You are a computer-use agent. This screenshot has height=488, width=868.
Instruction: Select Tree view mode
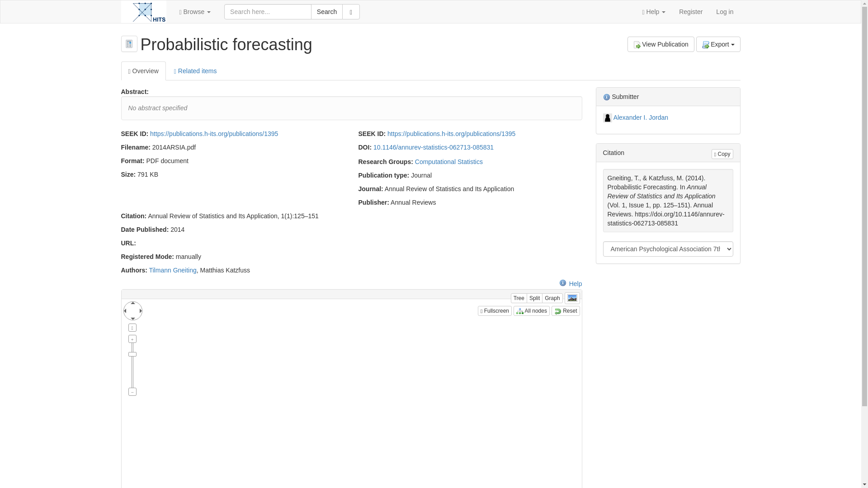point(519,298)
